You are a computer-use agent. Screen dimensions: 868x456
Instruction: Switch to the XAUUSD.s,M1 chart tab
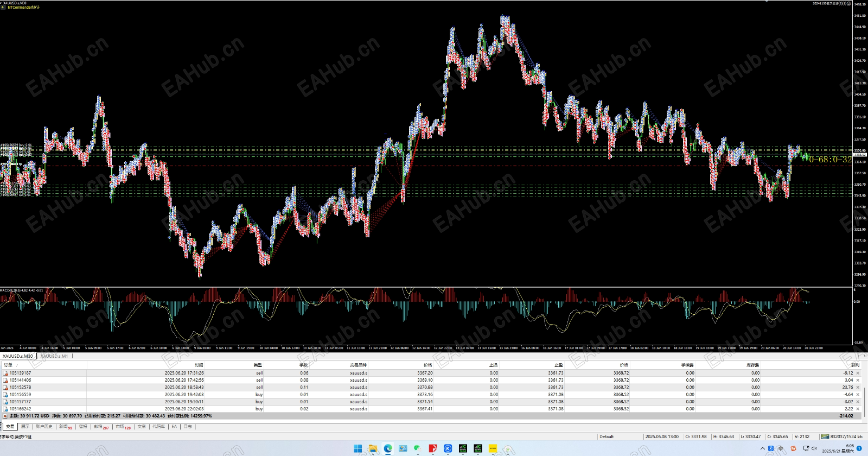[54, 356]
